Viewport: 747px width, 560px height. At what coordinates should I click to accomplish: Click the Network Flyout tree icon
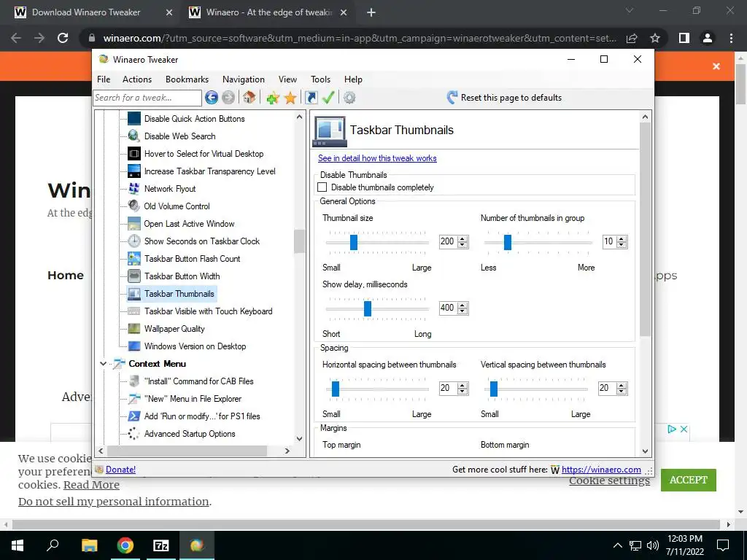point(134,189)
